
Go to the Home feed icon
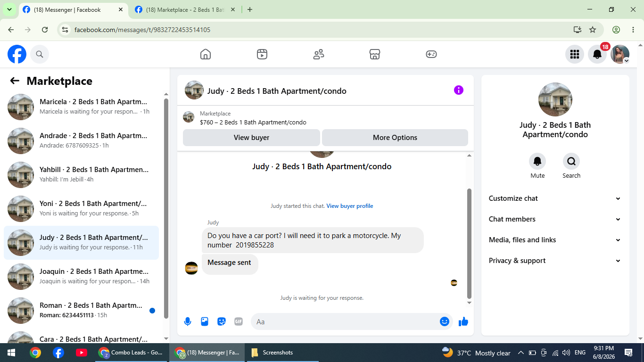(x=206, y=54)
